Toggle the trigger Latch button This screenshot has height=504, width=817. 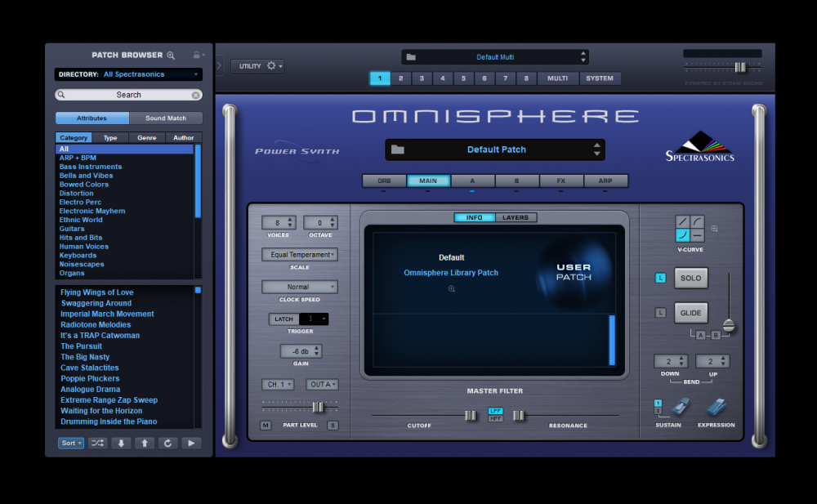(x=284, y=319)
